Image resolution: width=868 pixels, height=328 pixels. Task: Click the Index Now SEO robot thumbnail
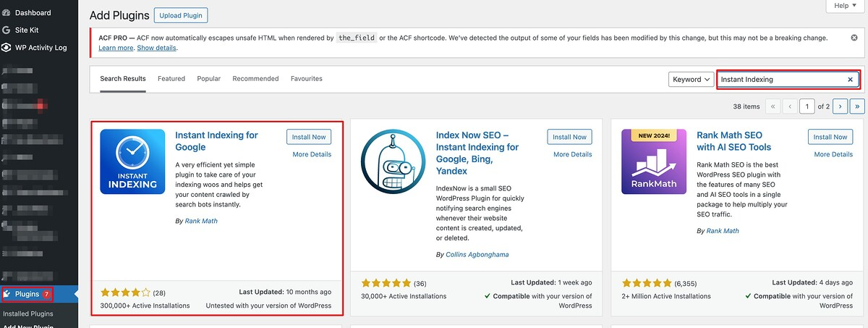pos(393,161)
